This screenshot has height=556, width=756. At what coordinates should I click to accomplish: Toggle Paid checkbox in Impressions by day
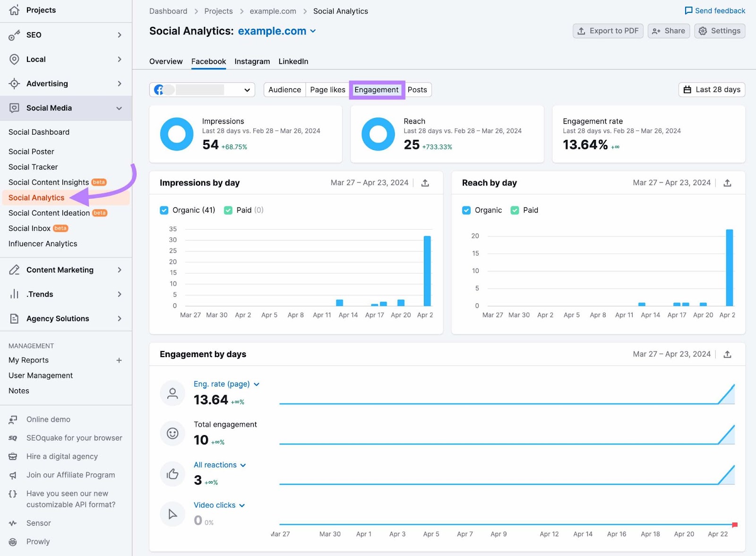(228, 210)
